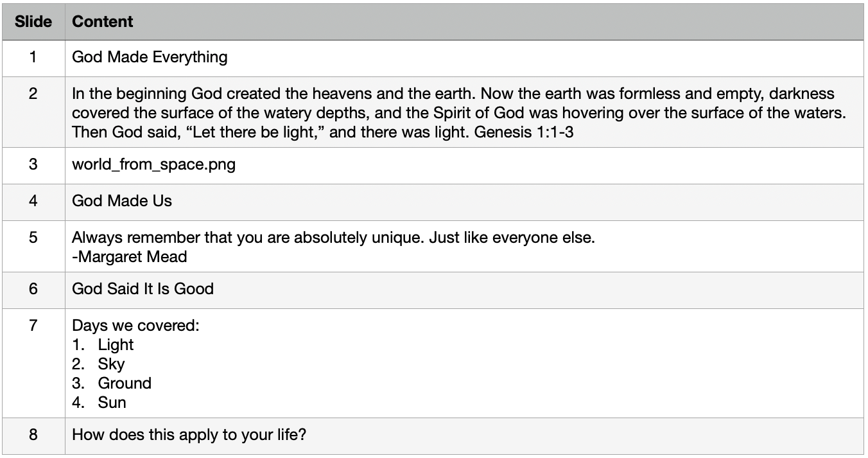Click the "Sun" list item
868x458 pixels.
tap(112, 403)
